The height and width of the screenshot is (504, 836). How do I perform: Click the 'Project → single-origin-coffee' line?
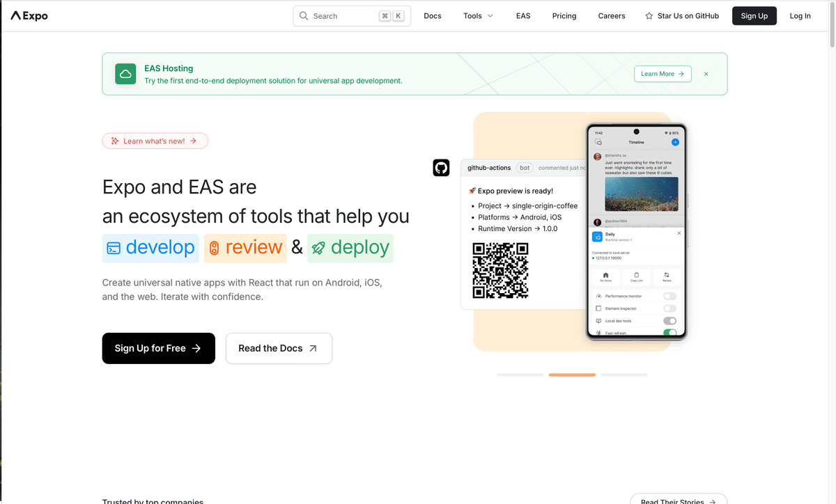[528, 206]
